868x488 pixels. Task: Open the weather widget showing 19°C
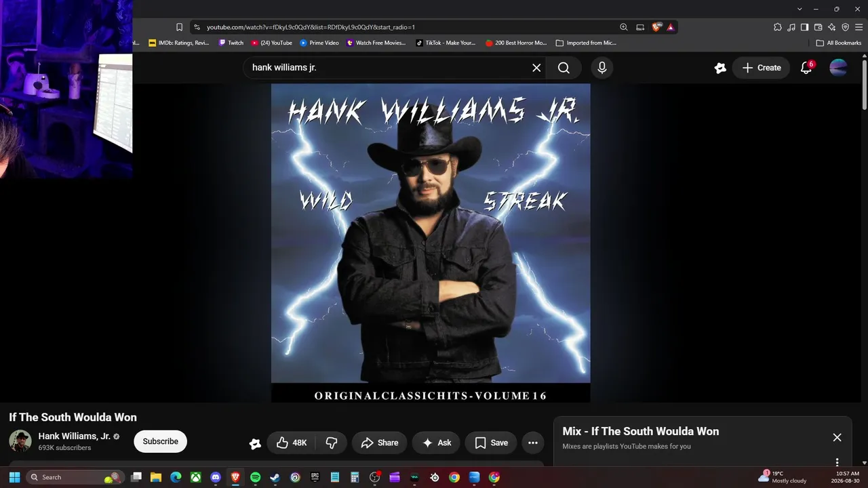pyautogui.click(x=783, y=477)
